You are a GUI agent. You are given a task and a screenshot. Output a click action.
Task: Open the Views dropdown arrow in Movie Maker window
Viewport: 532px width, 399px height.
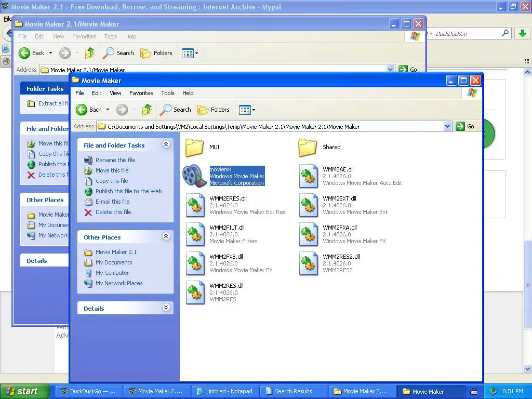pos(254,110)
